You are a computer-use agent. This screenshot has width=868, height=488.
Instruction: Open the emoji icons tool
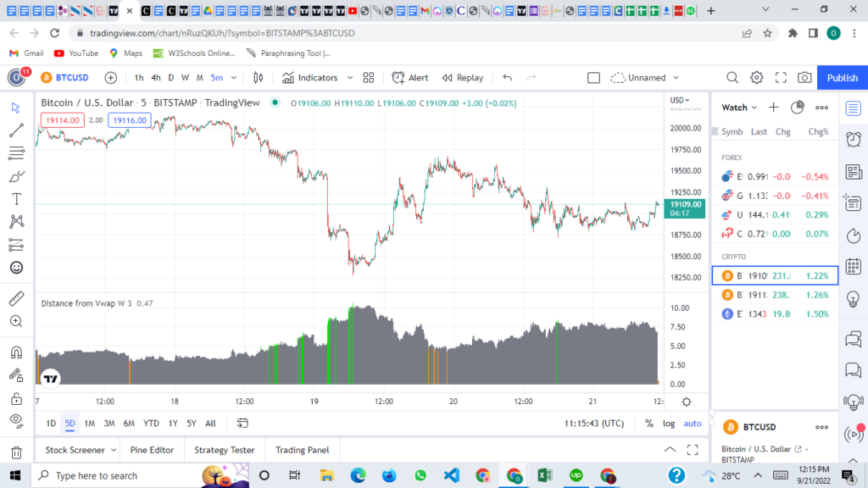point(16,268)
